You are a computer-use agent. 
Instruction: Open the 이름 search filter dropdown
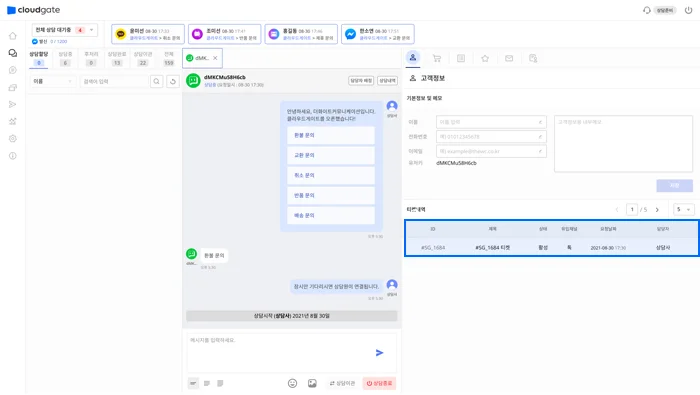52,81
